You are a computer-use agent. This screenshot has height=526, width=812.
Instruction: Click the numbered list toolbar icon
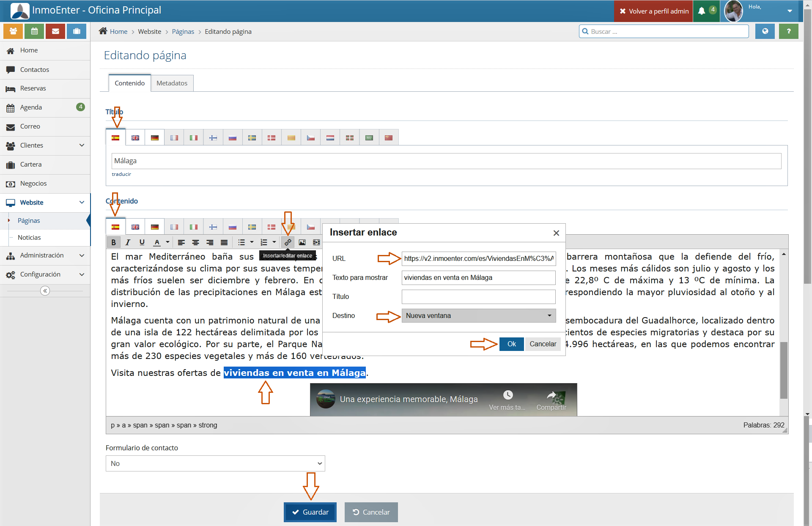[x=264, y=242]
